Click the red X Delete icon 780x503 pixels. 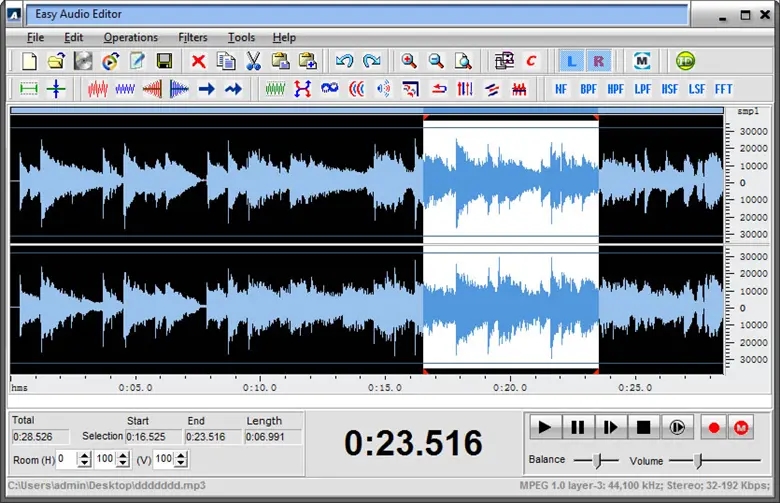(198, 61)
